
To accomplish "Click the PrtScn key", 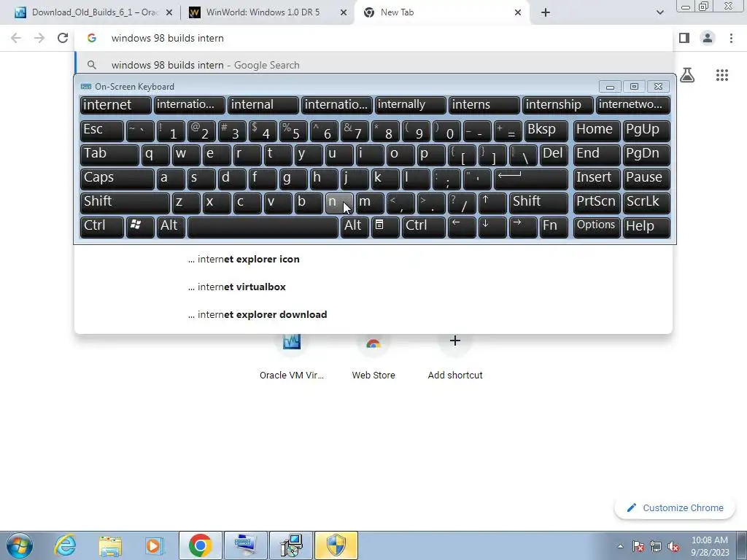I will click(x=597, y=203).
